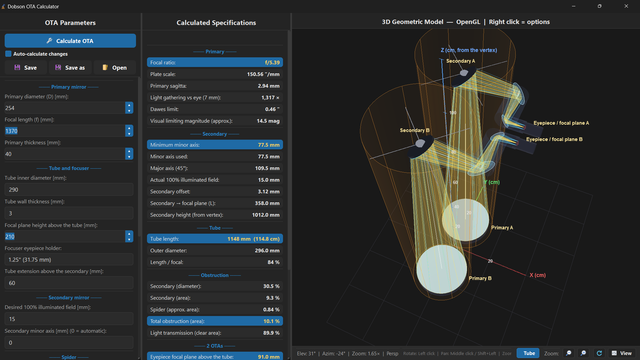This screenshot has width=640, height=360.
Task: Increase Focal length with up arrow
Action: coord(129,128)
